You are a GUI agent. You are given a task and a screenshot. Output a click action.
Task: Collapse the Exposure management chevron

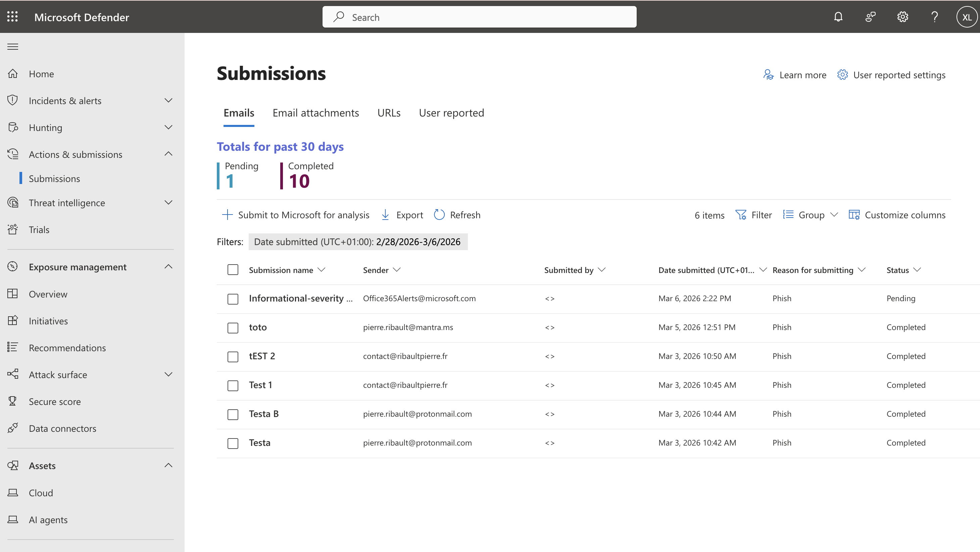[x=168, y=267]
